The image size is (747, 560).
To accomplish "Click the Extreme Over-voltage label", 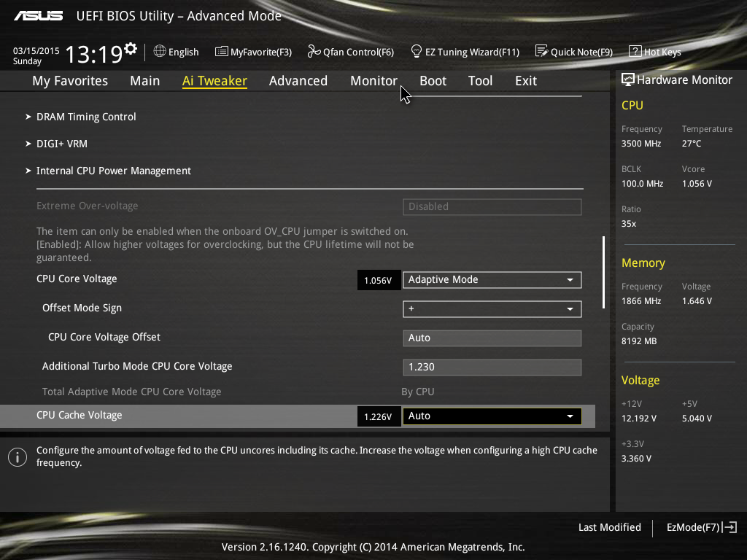I will pos(88,206).
